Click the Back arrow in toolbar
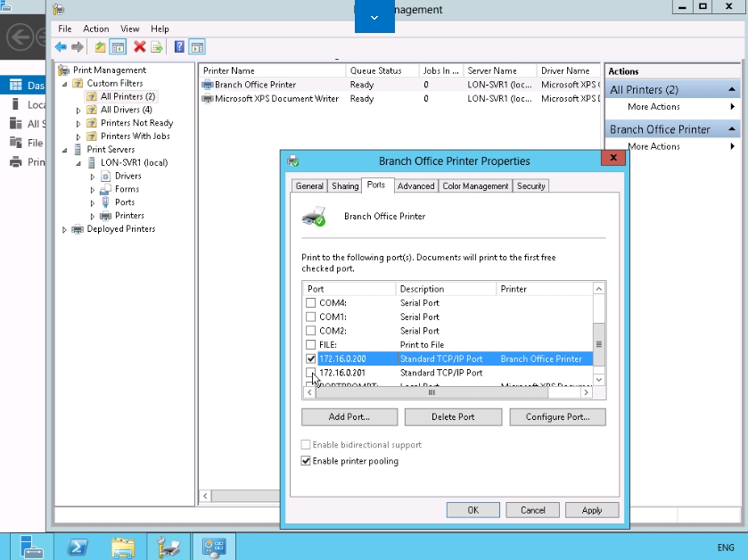The image size is (748, 560). tap(61, 47)
